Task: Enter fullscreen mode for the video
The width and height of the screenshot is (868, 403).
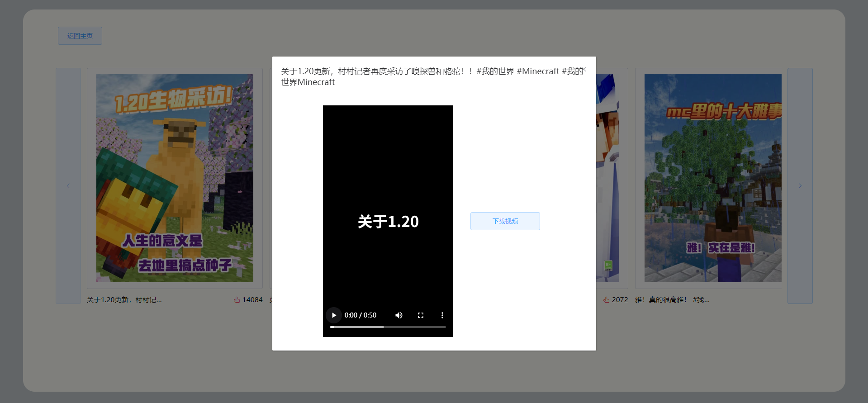Action: tap(421, 315)
